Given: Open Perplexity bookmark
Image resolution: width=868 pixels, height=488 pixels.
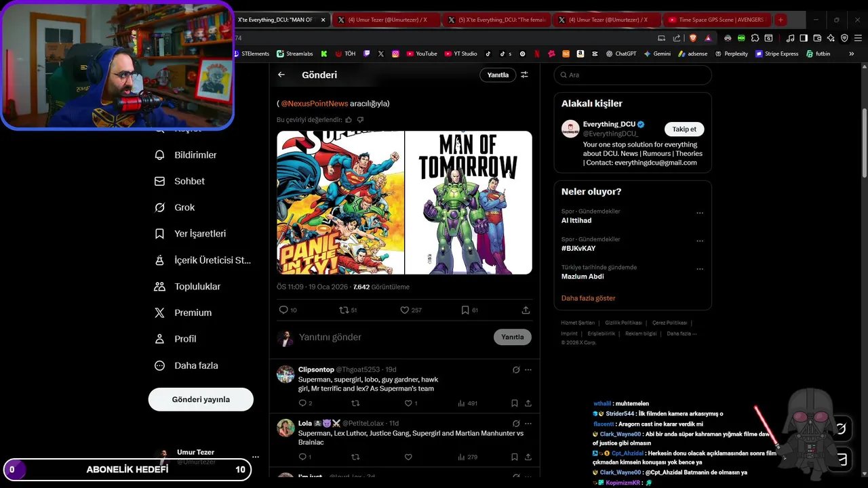Looking at the screenshot, I should [x=731, y=54].
